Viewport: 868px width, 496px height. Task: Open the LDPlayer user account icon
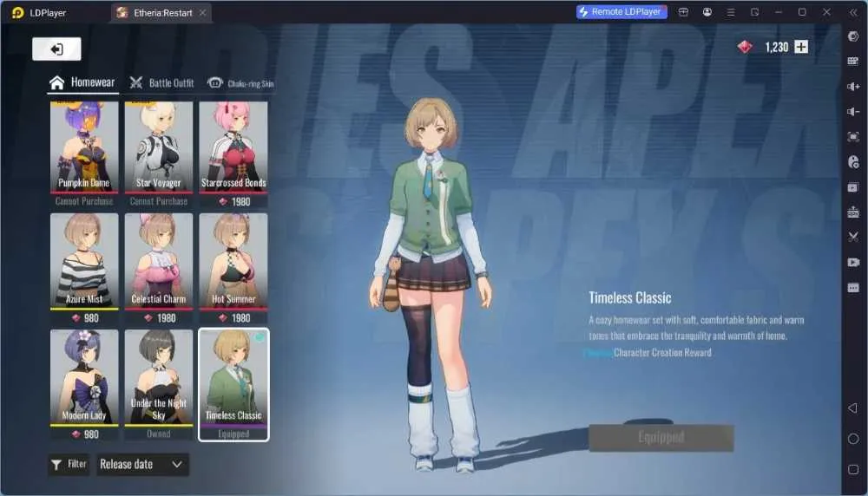707,12
